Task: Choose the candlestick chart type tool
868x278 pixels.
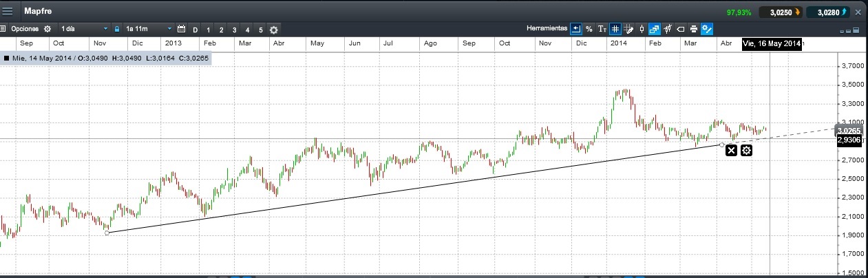Action: 642,29
